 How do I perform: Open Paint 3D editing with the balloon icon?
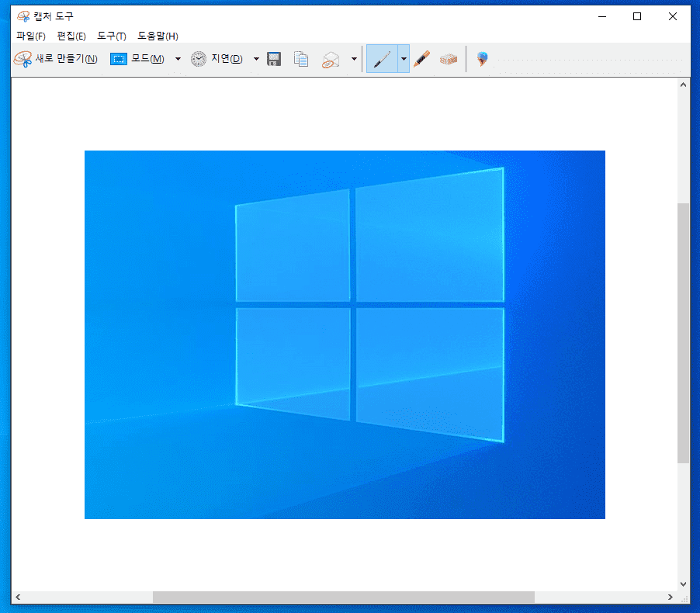coord(482,58)
